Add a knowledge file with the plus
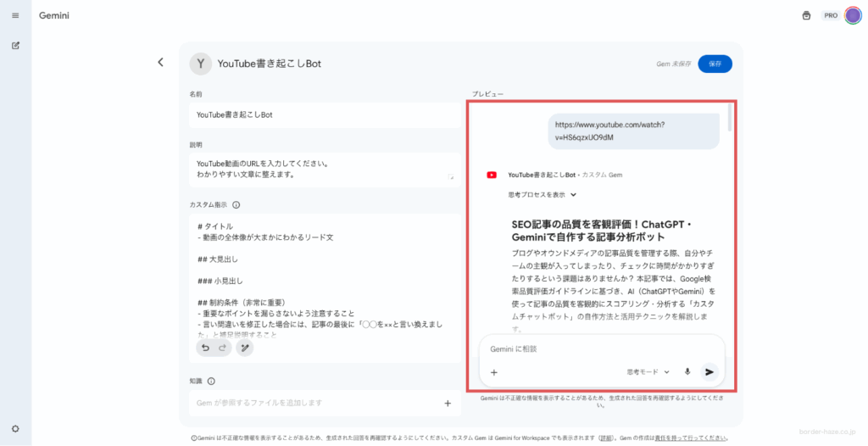Screen dimensions: 868x446 (448, 404)
